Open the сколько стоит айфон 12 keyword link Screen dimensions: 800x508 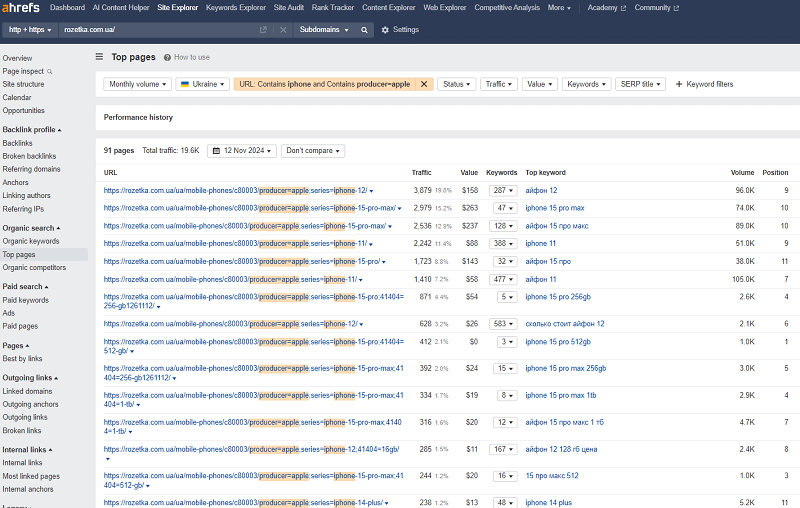tap(565, 324)
